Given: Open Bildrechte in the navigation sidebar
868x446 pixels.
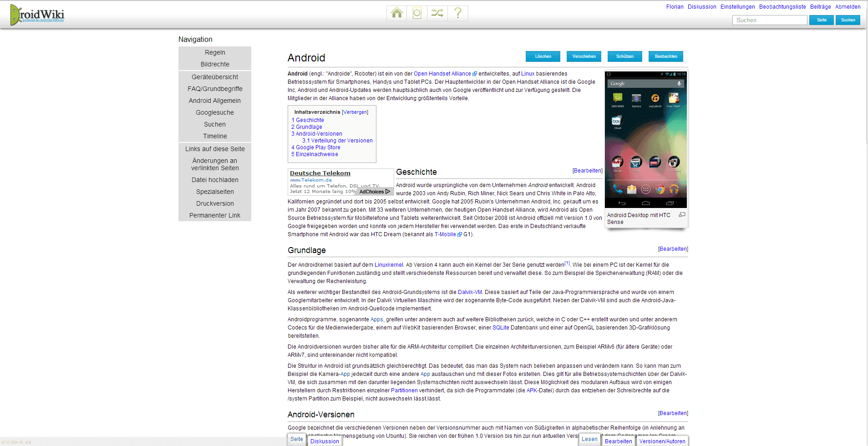Looking at the screenshot, I should 215,64.
